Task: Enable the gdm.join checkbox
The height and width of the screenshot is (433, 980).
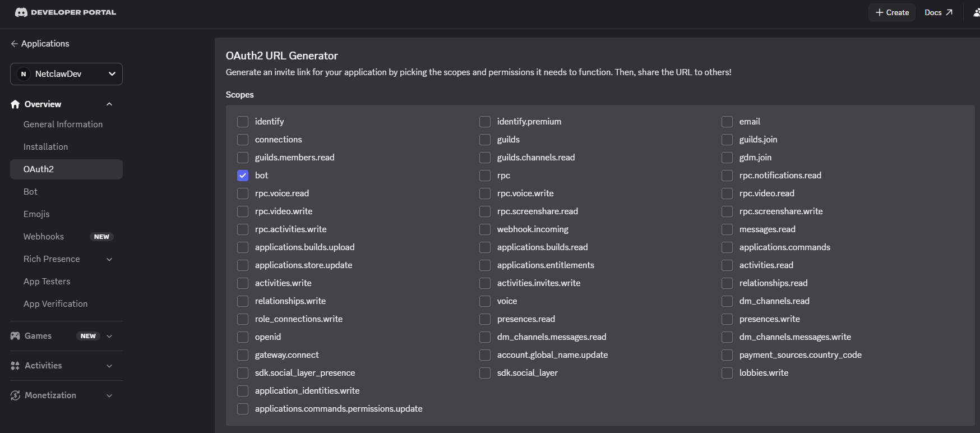Action: 727,158
